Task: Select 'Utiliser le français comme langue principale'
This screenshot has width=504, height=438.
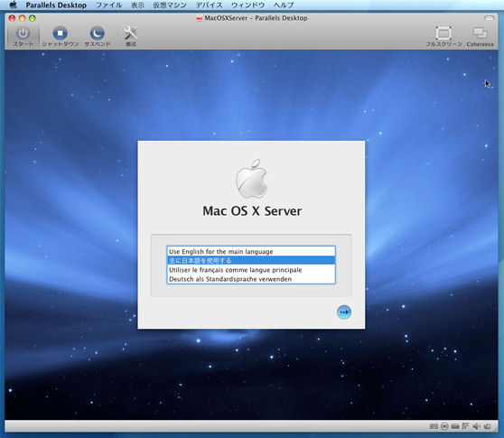Action: pyautogui.click(x=251, y=270)
